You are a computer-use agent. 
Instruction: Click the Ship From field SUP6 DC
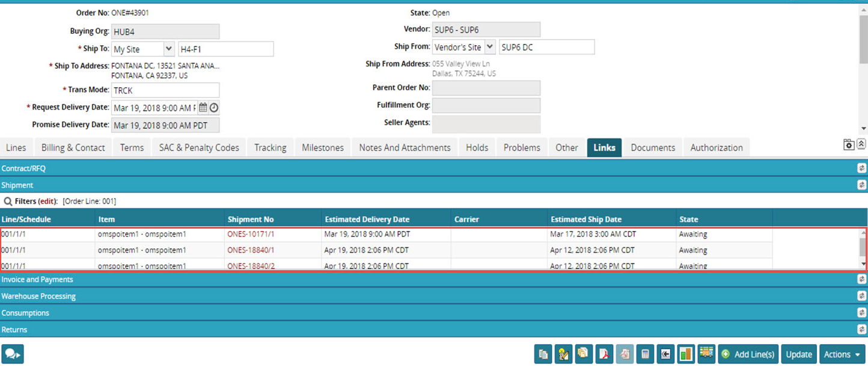click(547, 47)
